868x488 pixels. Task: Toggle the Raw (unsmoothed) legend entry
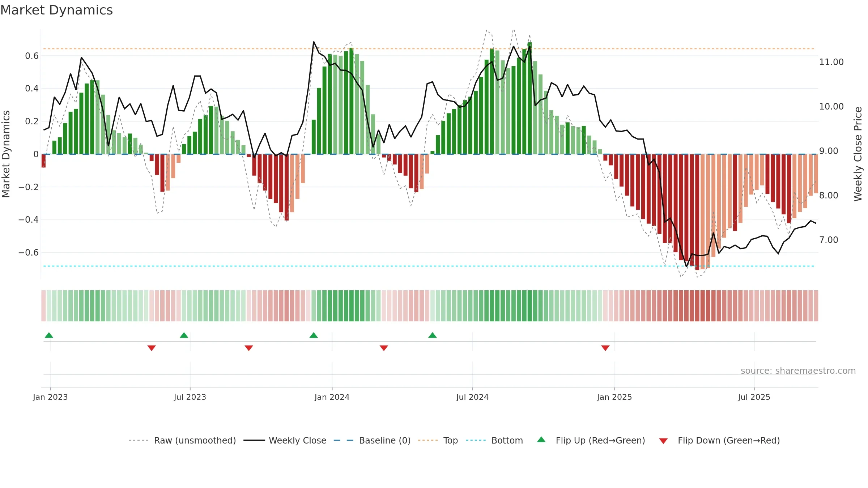point(182,440)
